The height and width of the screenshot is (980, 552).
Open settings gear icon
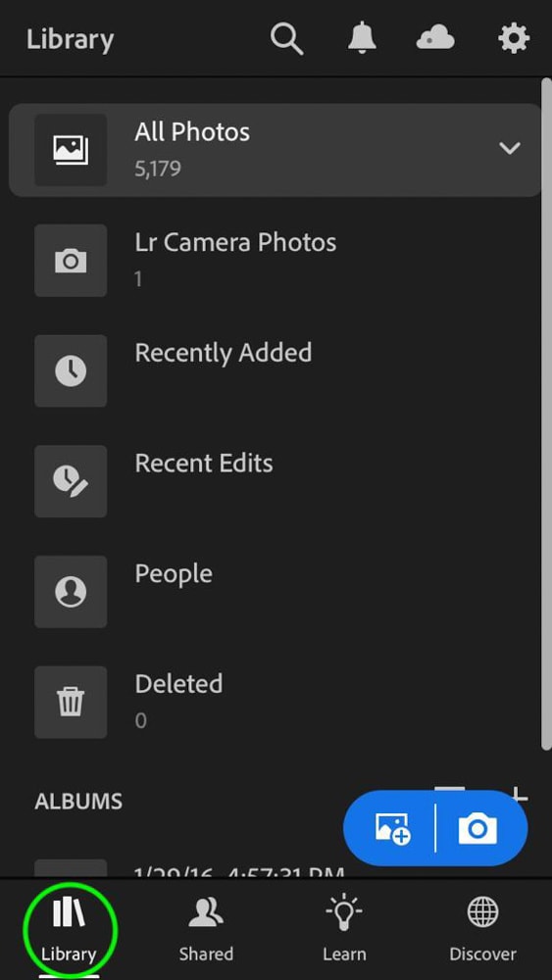pos(514,39)
